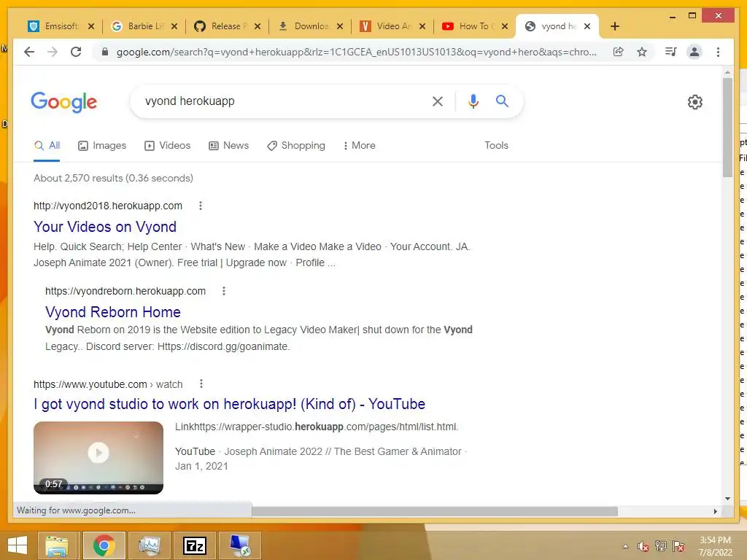Click the scroll down arrow
This screenshot has height=560, width=747.
pos(727,499)
